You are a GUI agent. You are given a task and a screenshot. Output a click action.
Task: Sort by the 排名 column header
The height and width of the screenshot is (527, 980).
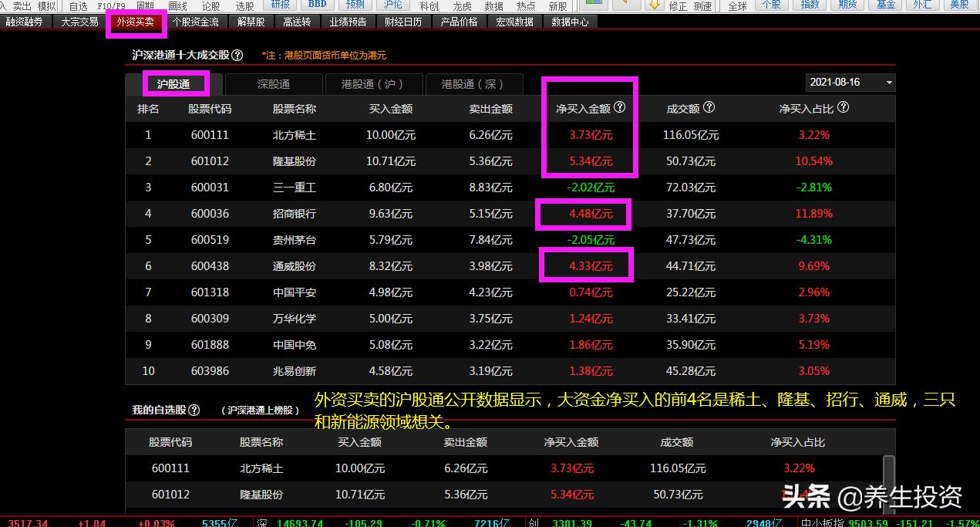coord(148,109)
